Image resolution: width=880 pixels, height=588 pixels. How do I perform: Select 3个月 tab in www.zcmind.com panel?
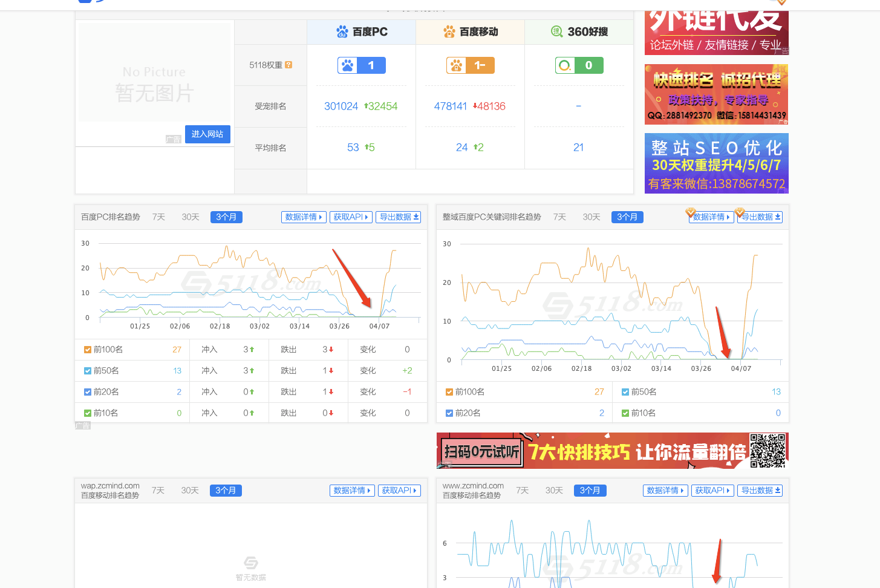(x=590, y=491)
